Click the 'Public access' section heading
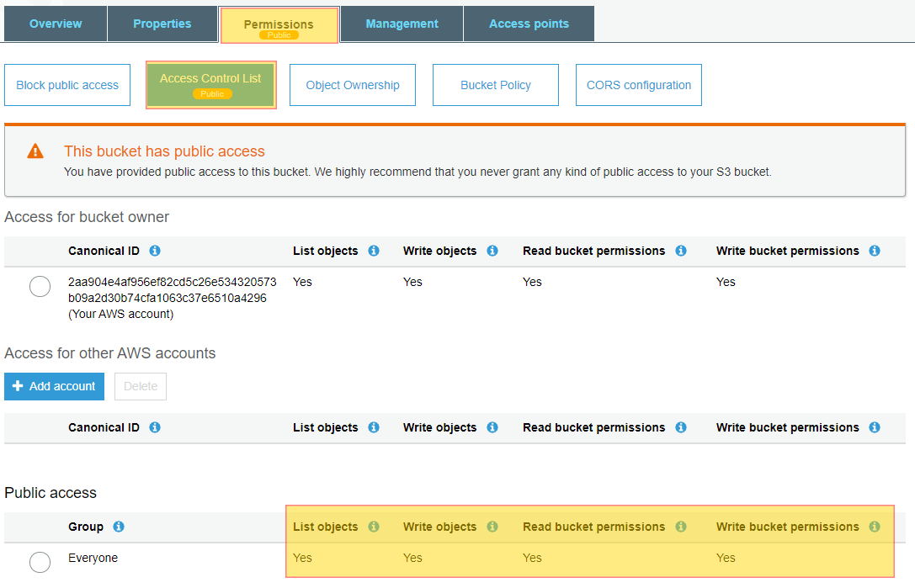915x588 pixels. (51, 493)
